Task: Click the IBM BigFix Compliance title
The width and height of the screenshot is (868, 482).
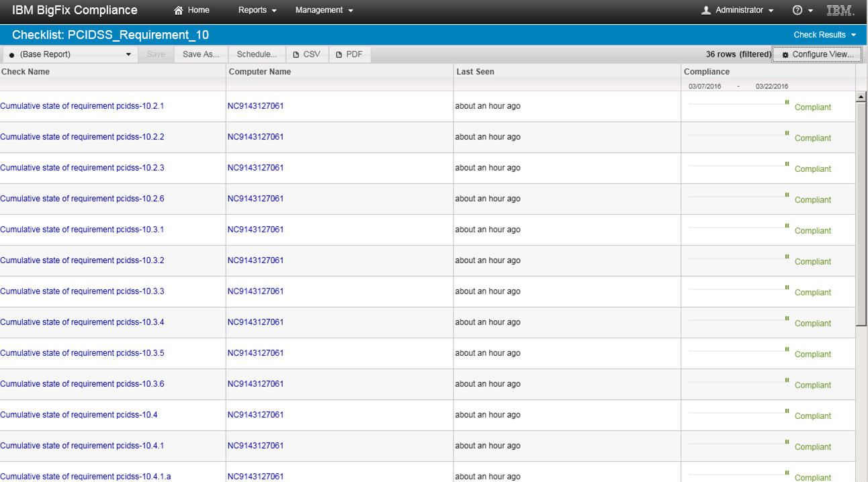Action: coord(75,10)
